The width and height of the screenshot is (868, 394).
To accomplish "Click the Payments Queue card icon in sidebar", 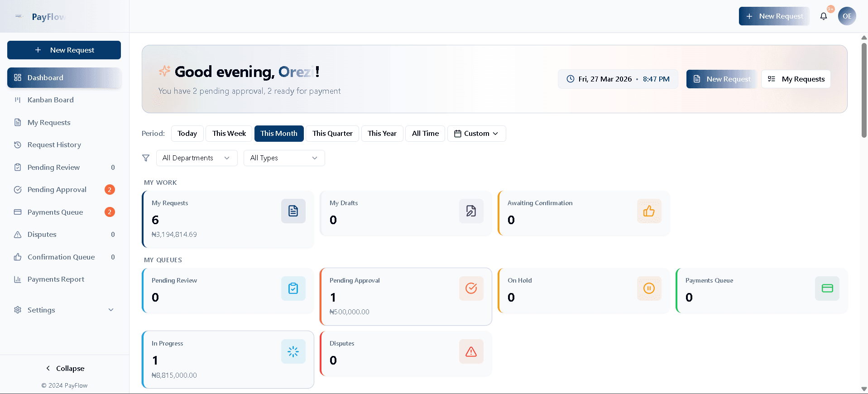I will pyautogui.click(x=18, y=212).
